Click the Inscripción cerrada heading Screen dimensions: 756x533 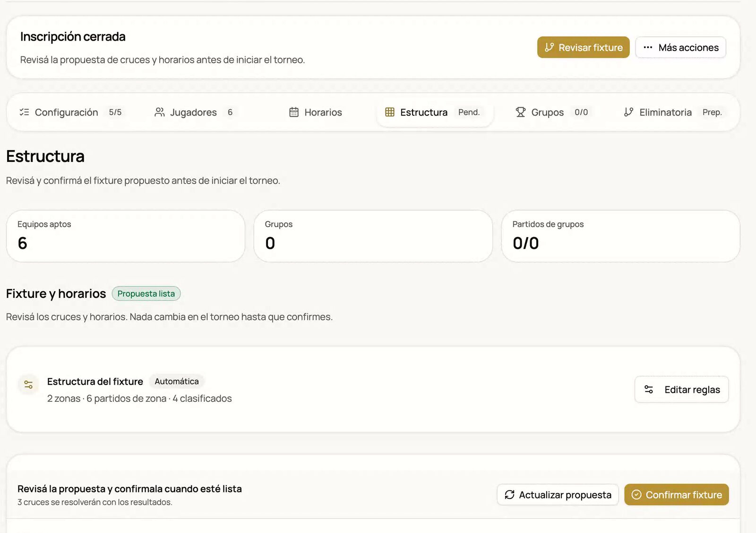click(x=73, y=37)
